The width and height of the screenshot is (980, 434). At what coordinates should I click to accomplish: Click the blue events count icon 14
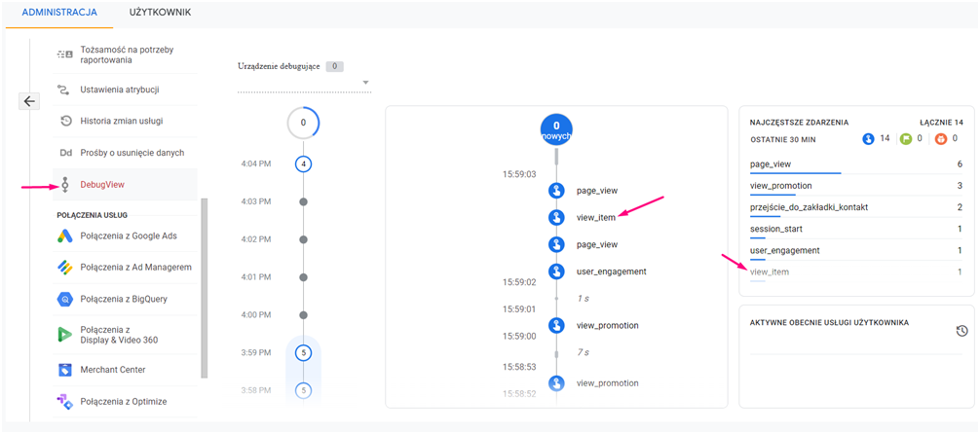coord(868,138)
